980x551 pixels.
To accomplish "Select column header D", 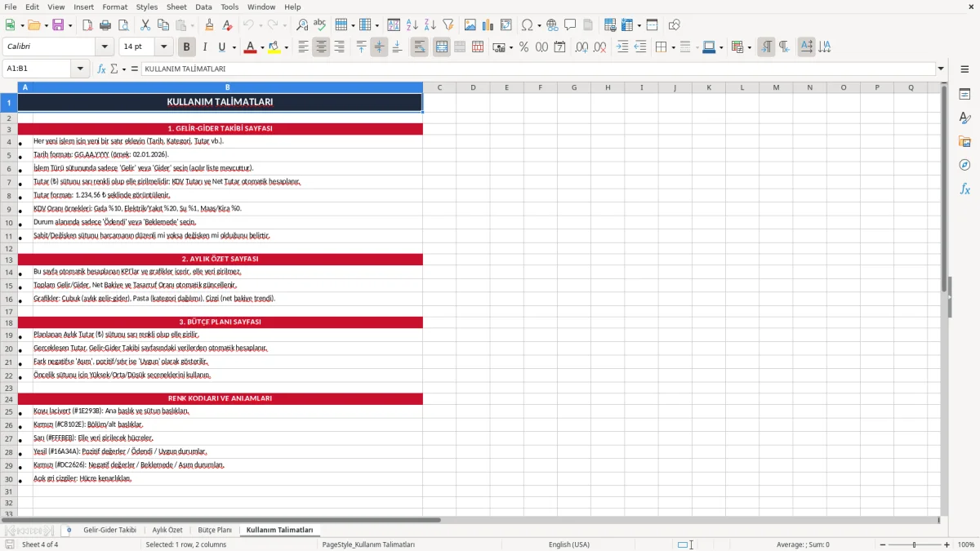I will pyautogui.click(x=473, y=87).
